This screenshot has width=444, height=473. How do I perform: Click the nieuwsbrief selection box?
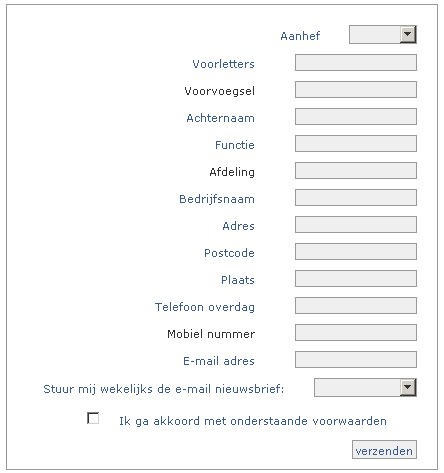365,387
